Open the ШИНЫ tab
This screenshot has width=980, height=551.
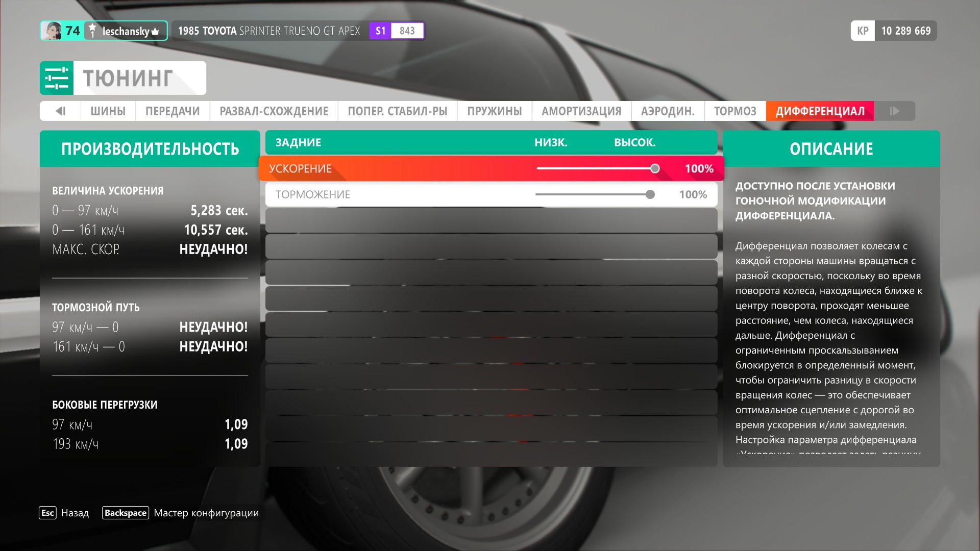108,111
